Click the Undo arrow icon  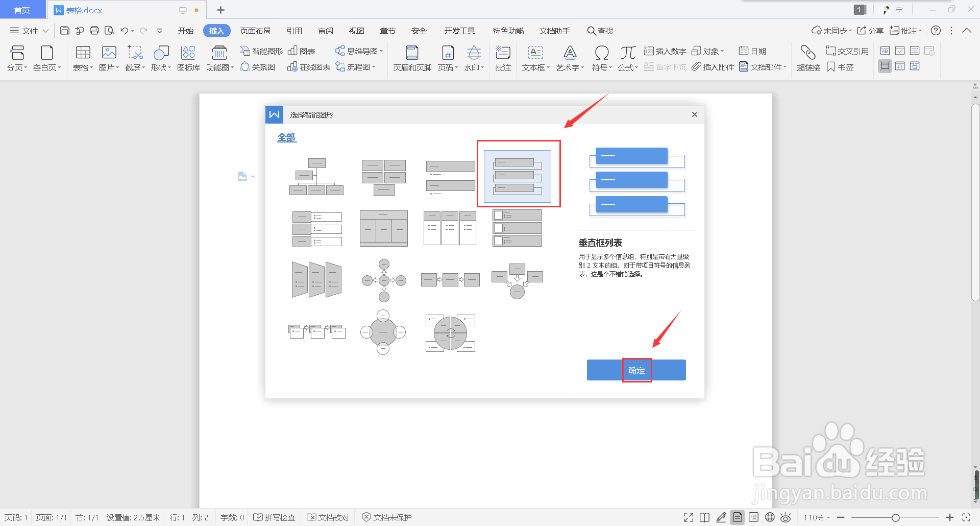click(x=124, y=31)
